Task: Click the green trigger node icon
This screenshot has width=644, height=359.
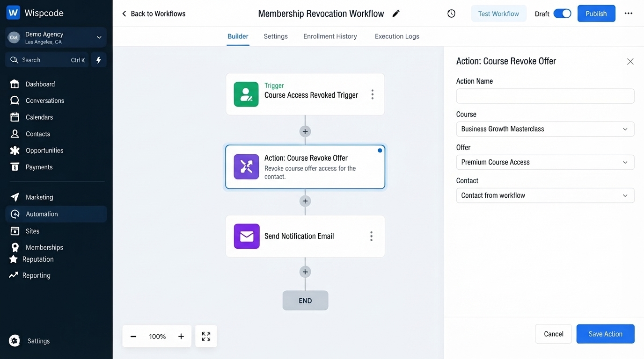Action: coord(246,94)
